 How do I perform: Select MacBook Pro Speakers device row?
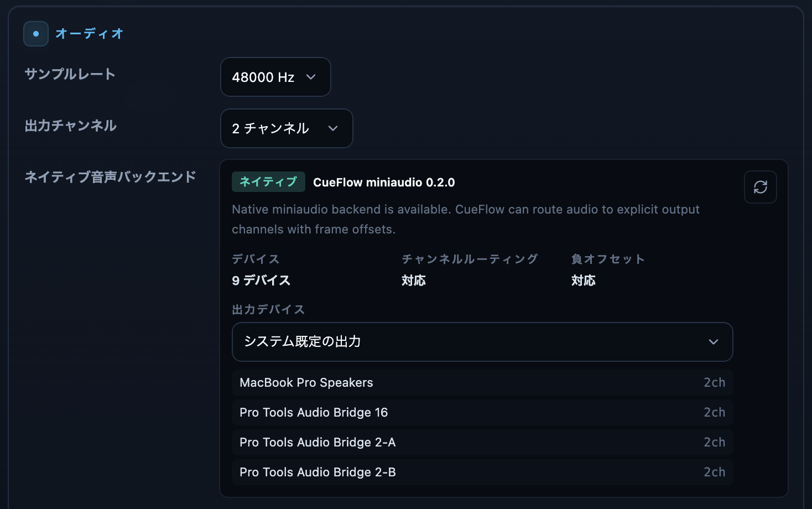482,382
